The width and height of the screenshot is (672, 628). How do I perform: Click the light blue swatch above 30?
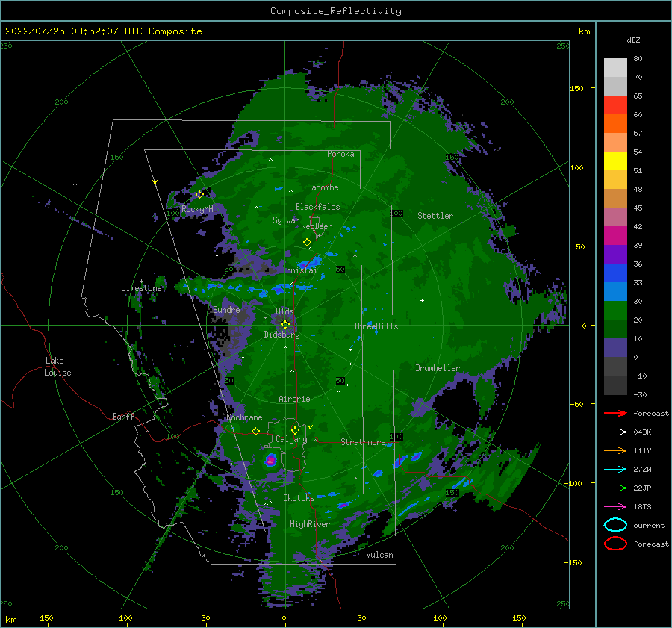tap(615, 291)
